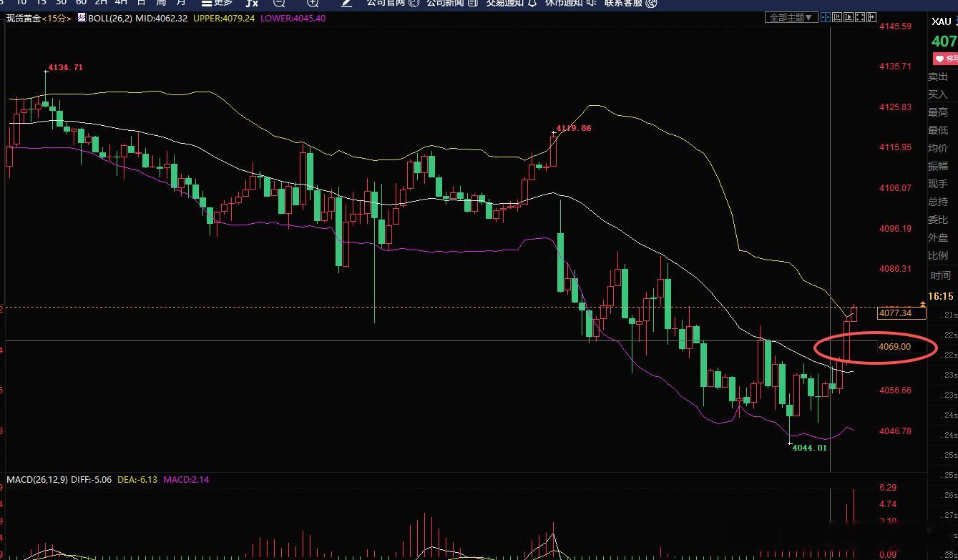The width and height of the screenshot is (958, 560).
Task: Open 休市通知 market closure notice
Action: [x=571, y=3]
